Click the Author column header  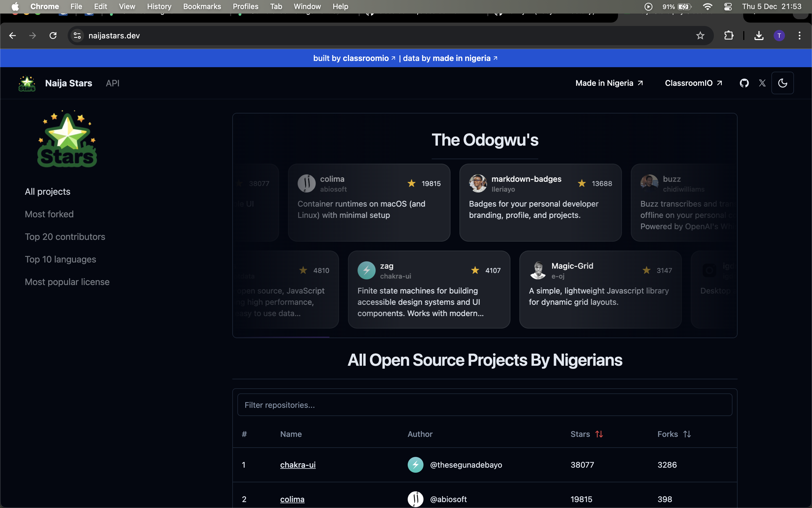tap(420, 434)
